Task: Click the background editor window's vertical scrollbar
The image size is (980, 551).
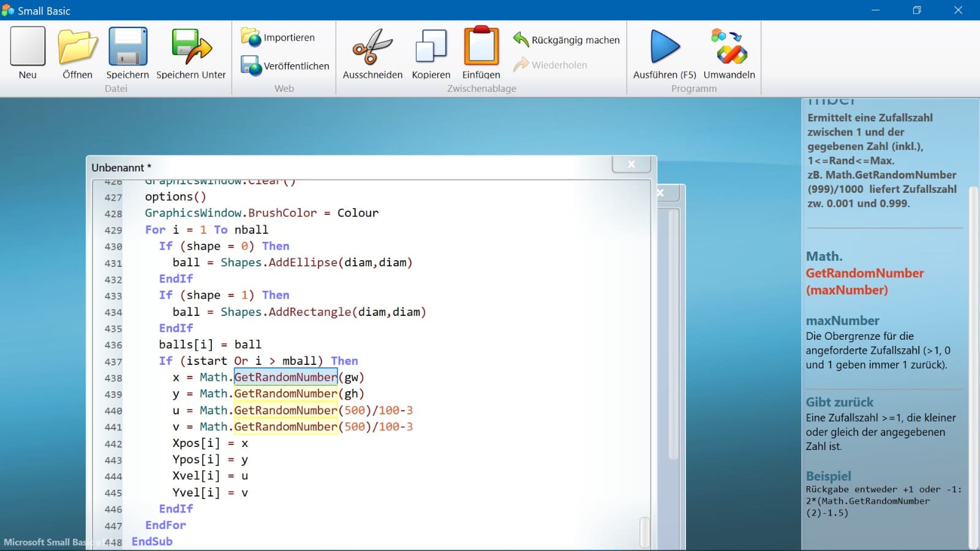Action: pos(673,334)
